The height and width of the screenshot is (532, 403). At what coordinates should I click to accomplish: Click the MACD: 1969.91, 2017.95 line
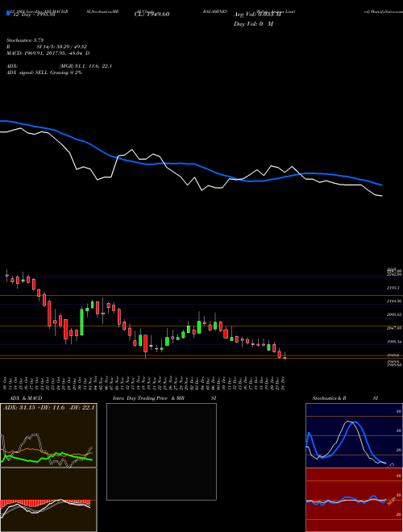coord(48,53)
